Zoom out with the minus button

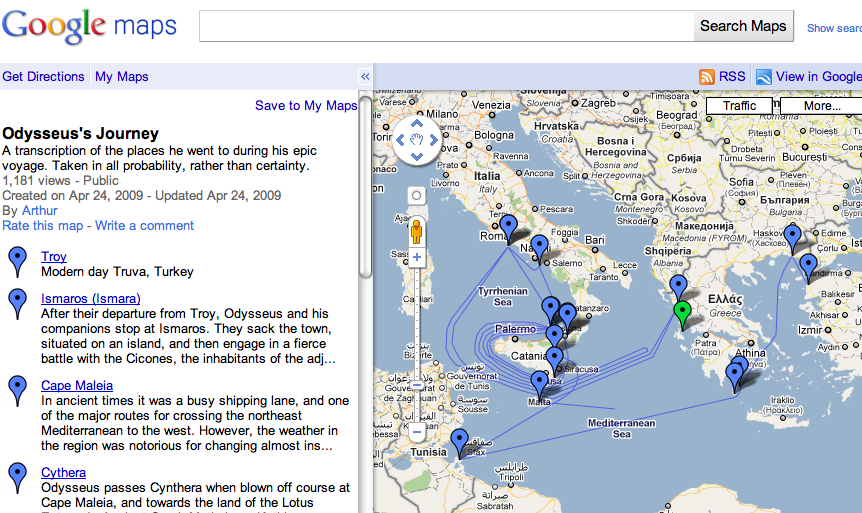click(417, 432)
